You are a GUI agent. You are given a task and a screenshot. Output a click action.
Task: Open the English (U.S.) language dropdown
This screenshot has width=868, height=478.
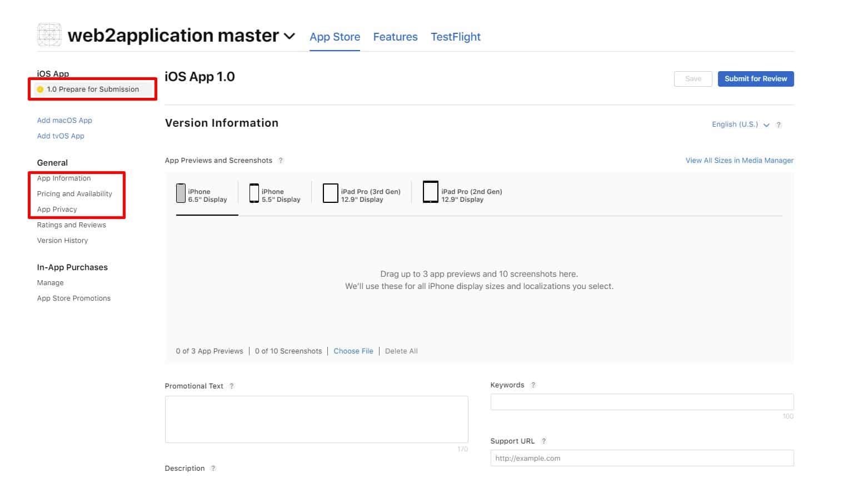click(740, 125)
